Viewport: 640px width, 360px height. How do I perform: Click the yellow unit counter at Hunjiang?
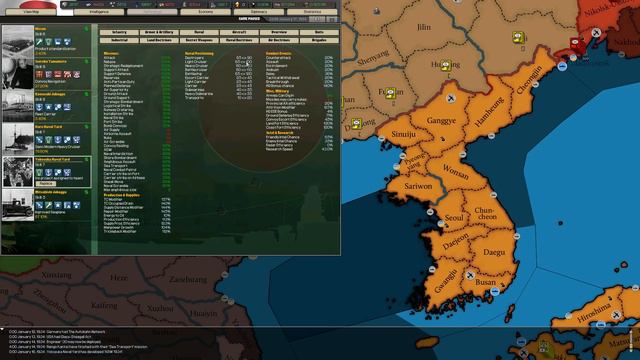(446, 65)
